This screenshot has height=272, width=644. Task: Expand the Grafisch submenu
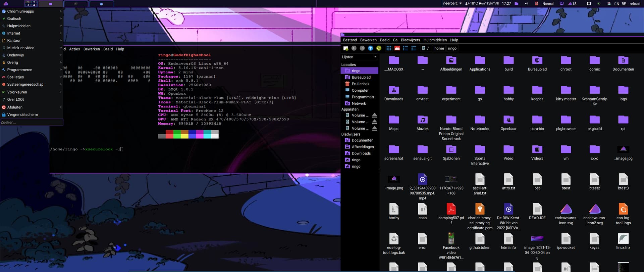[32, 19]
